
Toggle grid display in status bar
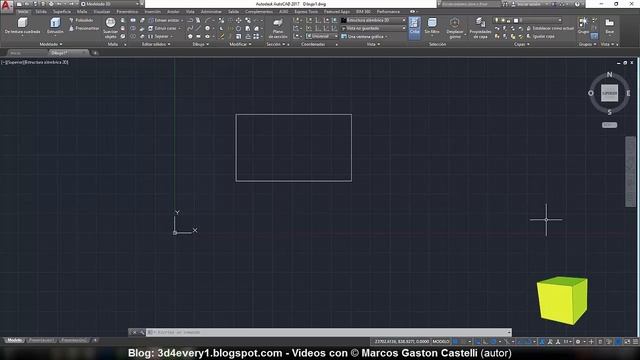[456, 342]
